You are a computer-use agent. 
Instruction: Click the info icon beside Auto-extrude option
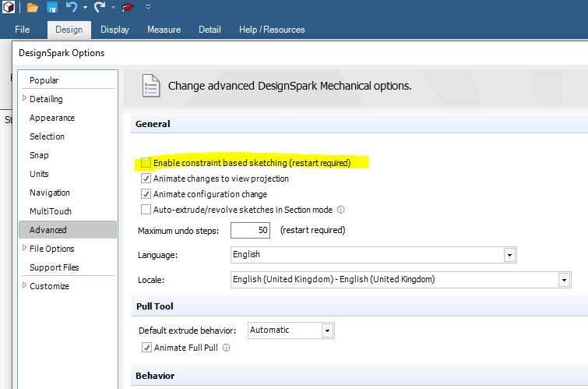340,210
